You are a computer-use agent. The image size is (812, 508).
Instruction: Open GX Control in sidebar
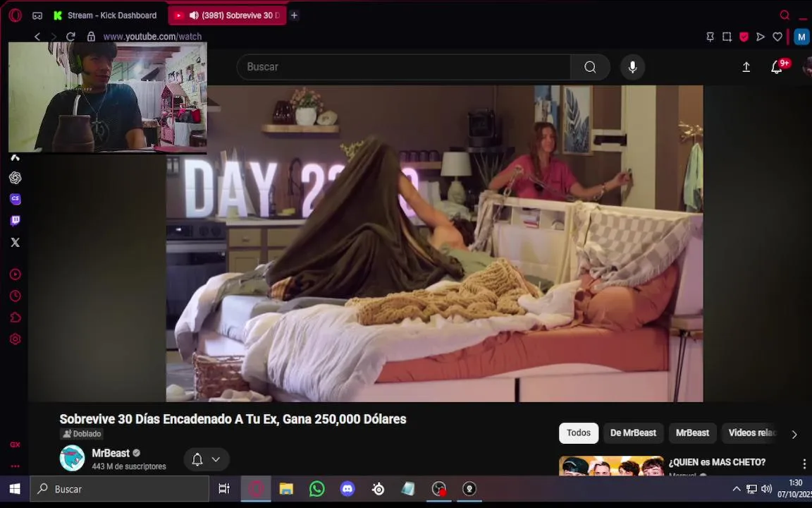(15, 445)
